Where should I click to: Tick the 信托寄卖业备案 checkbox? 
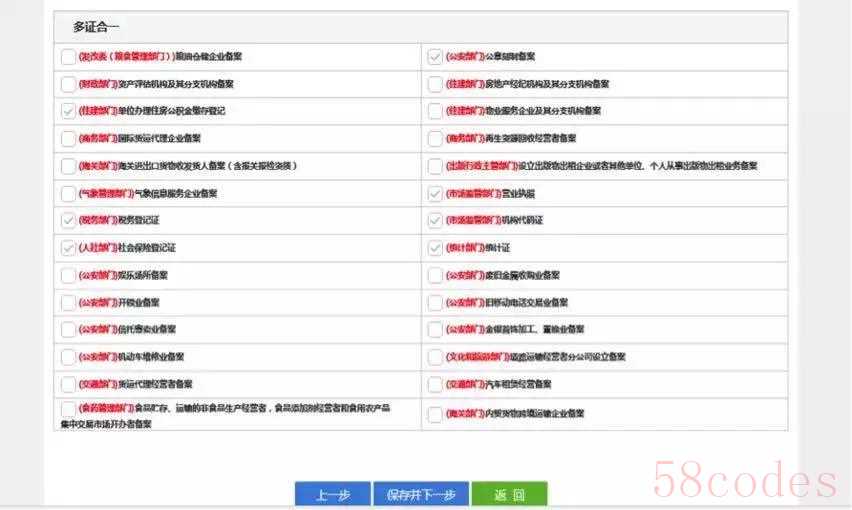click(x=68, y=329)
